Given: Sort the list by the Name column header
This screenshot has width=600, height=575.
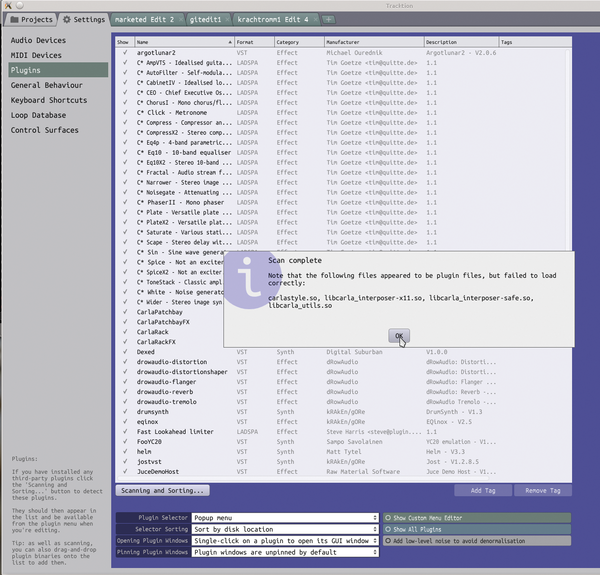Looking at the screenshot, I should click(184, 42).
